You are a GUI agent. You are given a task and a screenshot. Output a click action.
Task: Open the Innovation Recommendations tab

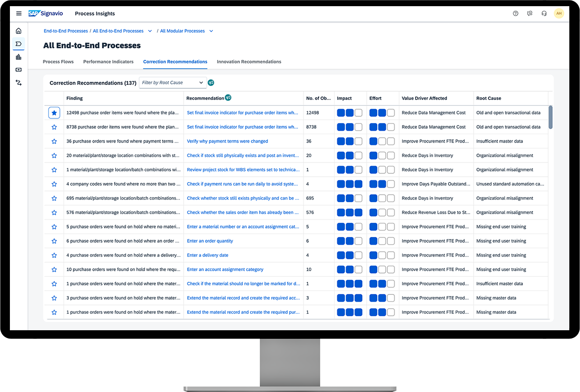pos(249,61)
